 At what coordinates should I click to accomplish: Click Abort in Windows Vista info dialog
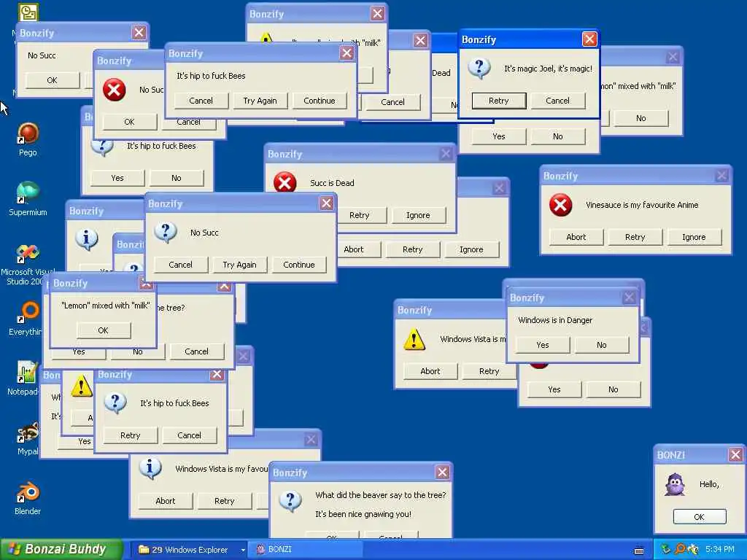[166, 500]
